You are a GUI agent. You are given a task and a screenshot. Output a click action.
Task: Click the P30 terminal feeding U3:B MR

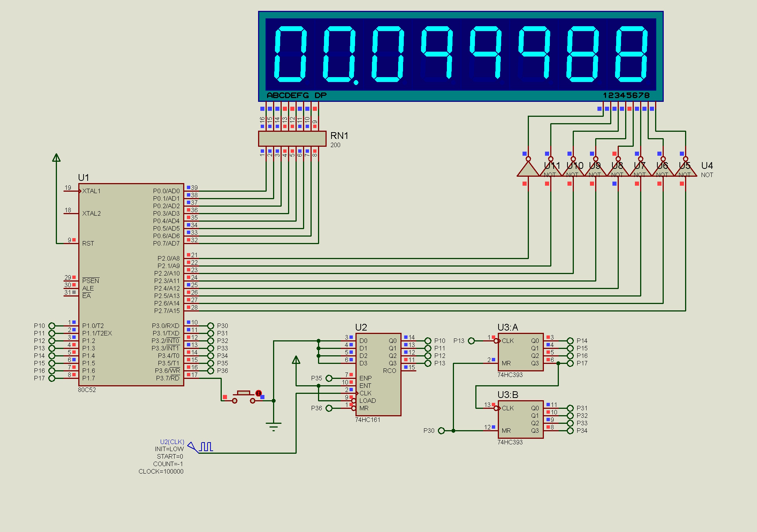click(x=441, y=431)
